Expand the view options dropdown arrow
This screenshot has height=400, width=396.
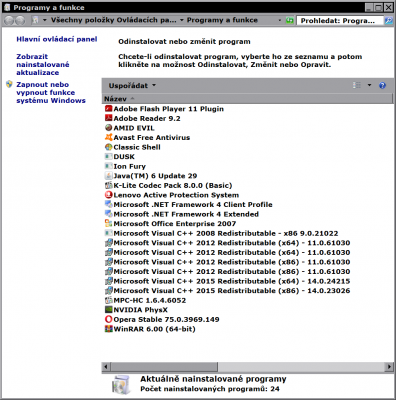(369, 85)
